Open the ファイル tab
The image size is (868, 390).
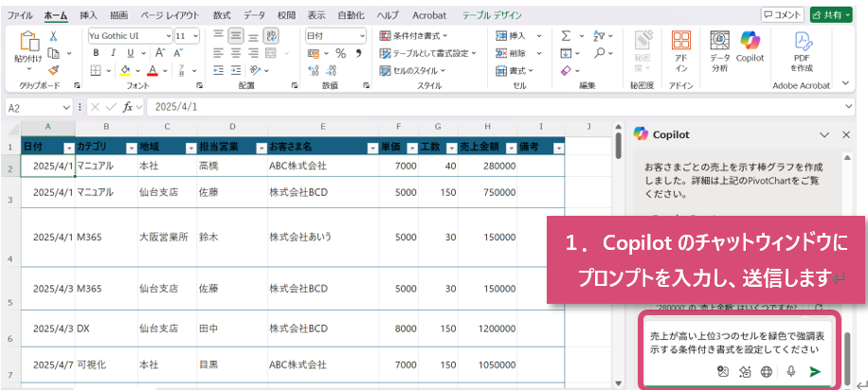tap(20, 15)
